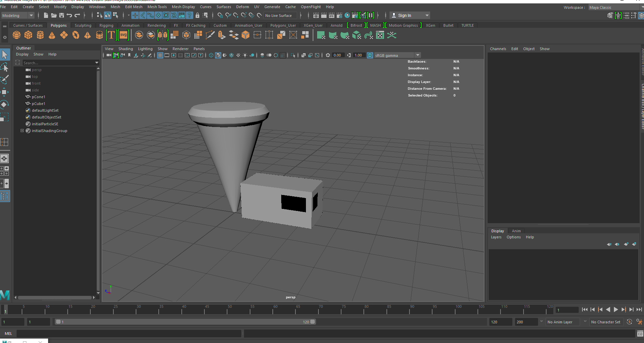Screen dimensions: 644x343
Task: Click the range slider end handle
Action: click(x=312, y=322)
